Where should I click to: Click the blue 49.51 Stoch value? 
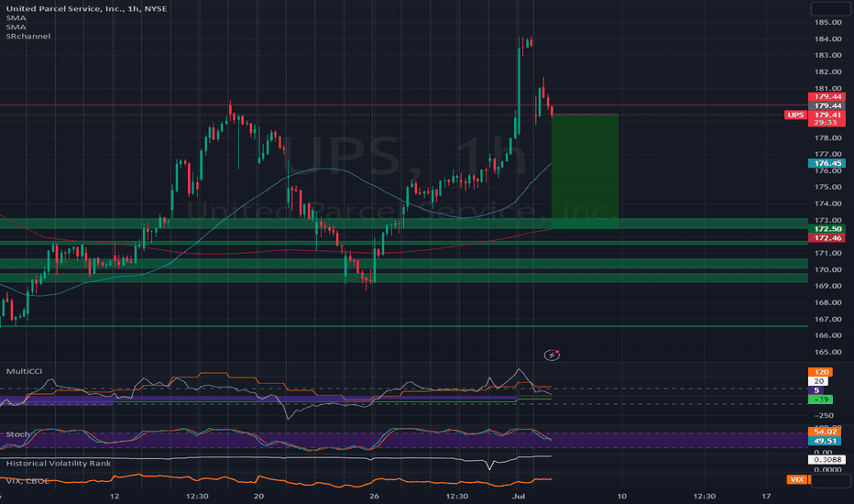(x=825, y=441)
